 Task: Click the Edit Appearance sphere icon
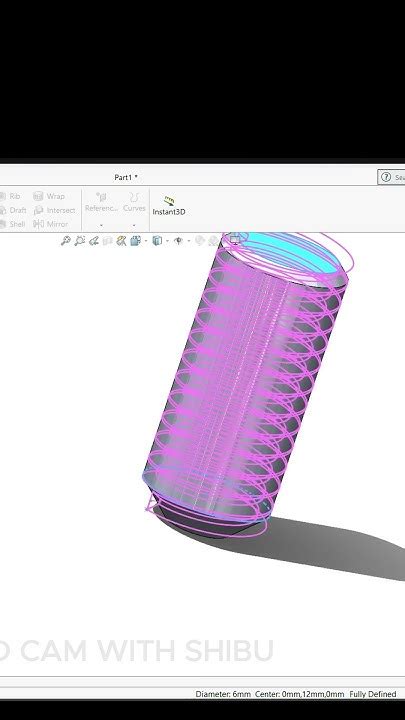199,241
